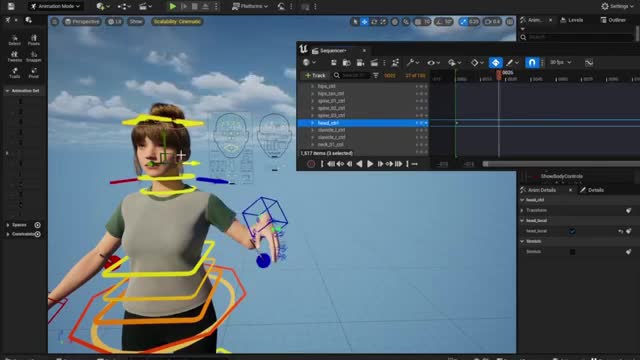Image resolution: width=640 pixels, height=360 pixels.
Task: Activate the scale gizmo mode in viewport
Action: (383, 22)
